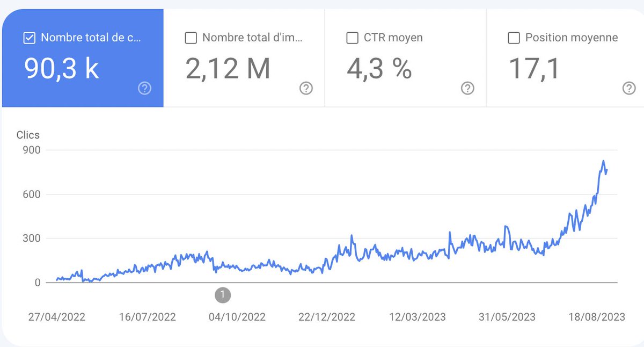Click the 16/07/2022 date label
Screen dimensions: 644x347
(x=147, y=317)
